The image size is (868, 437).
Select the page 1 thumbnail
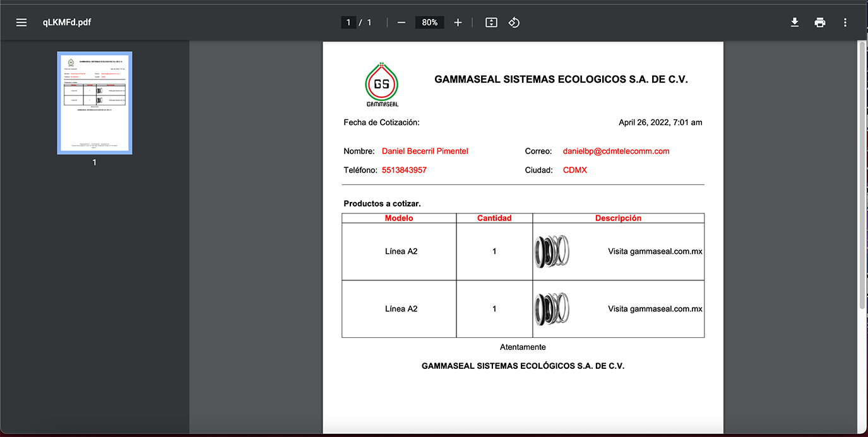pos(95,103)
